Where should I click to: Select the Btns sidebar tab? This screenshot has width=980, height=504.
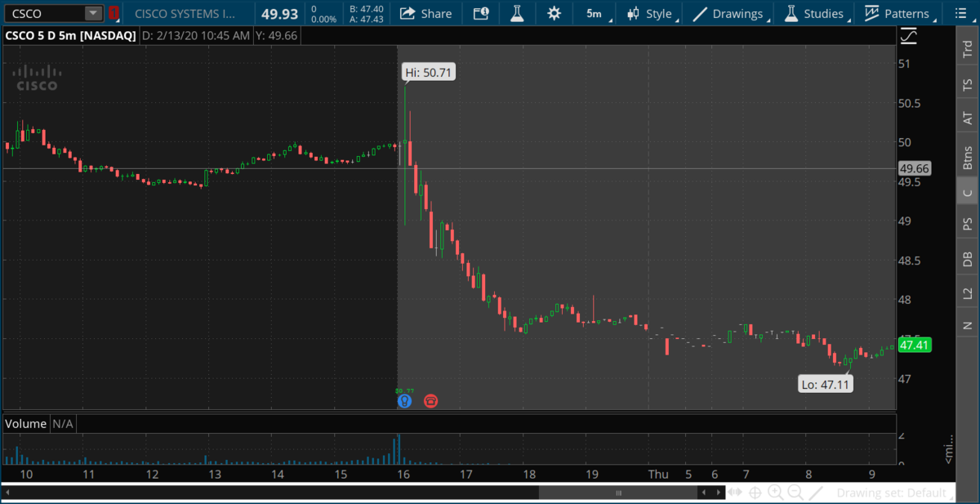pyautogui.click(x=968, y=158)
